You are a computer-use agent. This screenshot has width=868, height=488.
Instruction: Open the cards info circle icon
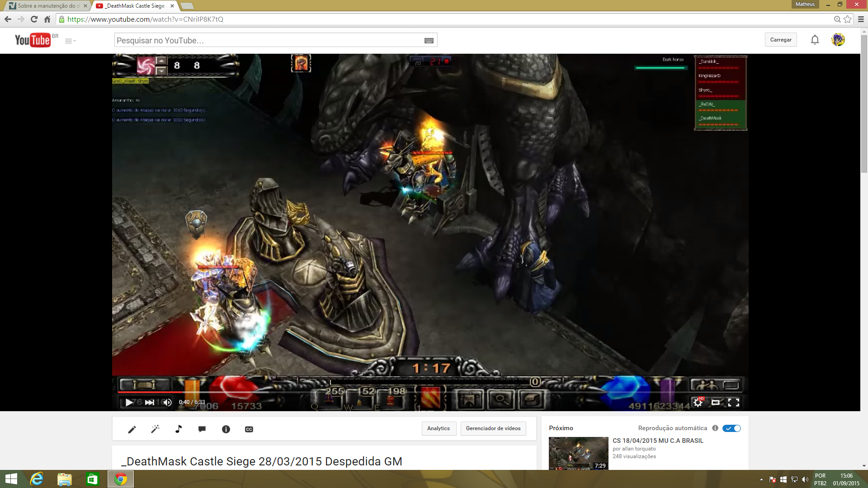point(226,429)
